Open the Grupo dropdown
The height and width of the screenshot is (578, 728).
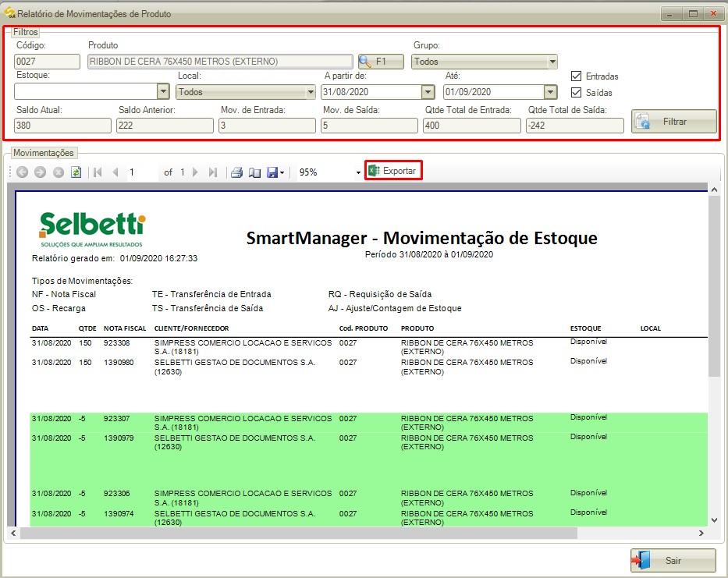coord(552,62)
